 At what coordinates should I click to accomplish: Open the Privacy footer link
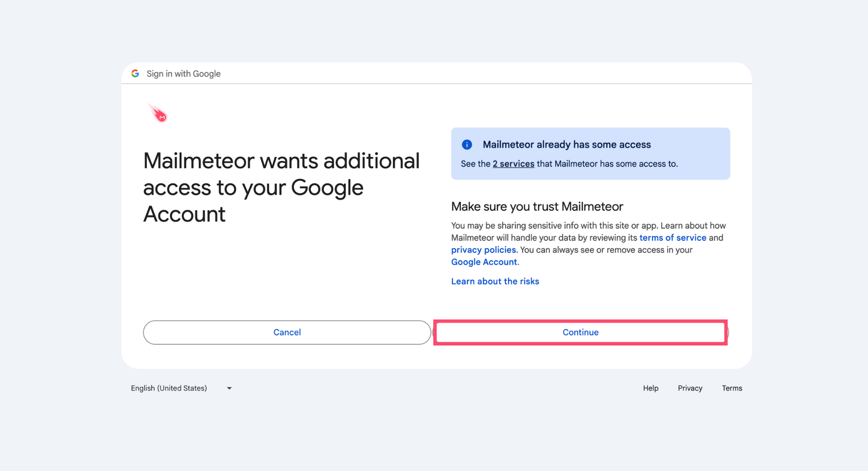point(690,388)
